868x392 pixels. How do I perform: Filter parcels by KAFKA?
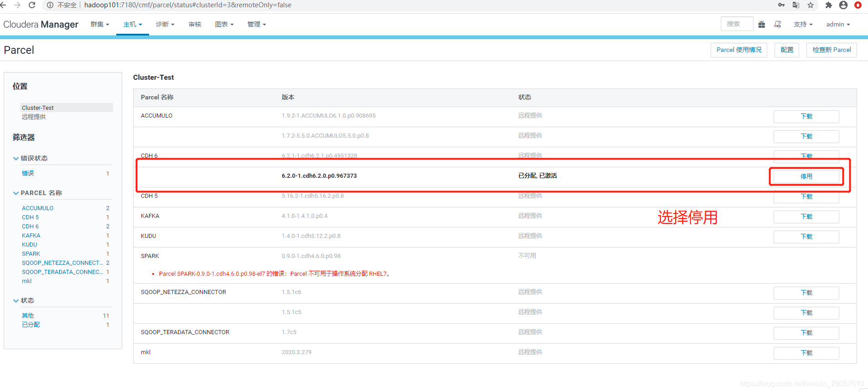[31, 235]
